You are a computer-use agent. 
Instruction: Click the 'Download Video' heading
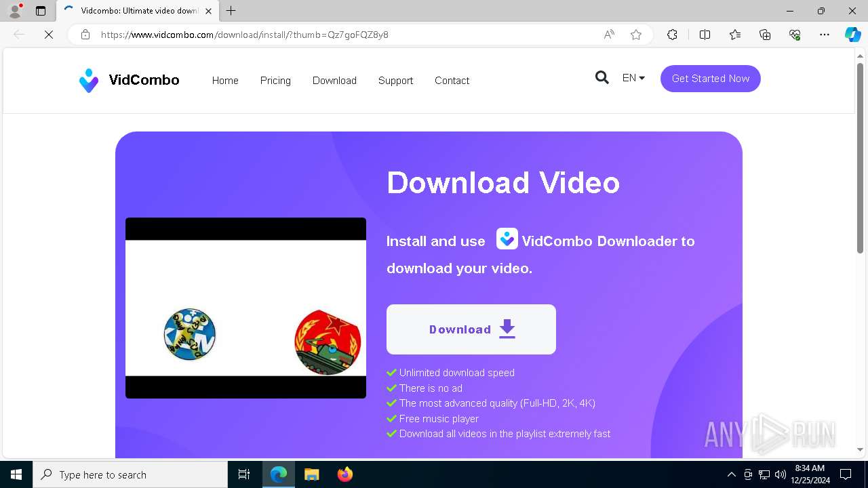point(503,182)
